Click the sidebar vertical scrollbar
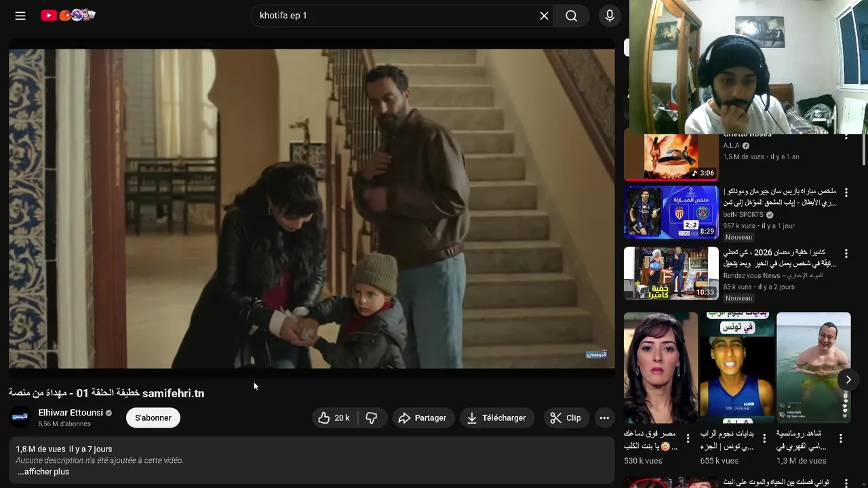The width and height of the screenshot is (868, 488). (x=864, y=149)
